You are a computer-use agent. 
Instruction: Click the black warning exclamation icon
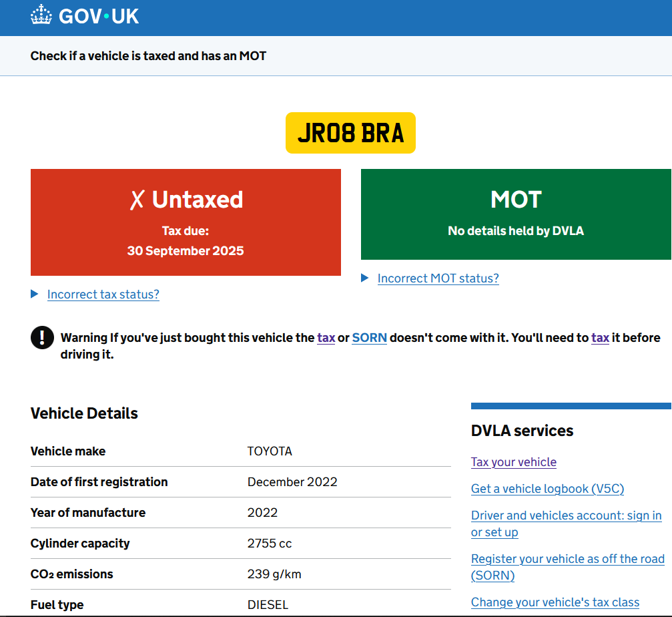pyautogui.click(x=42, y=337)
